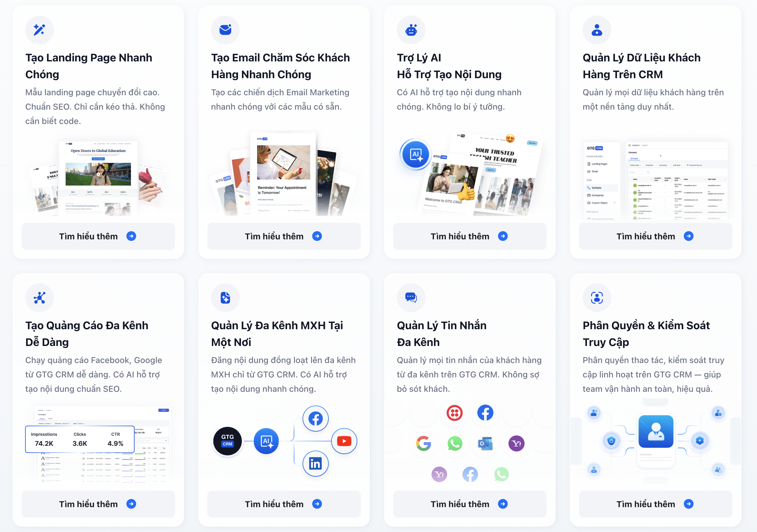Click the chat bubbles messaging icon
Image resolution: width=757 pixels, height=532 pixels.
coord(411,298)
